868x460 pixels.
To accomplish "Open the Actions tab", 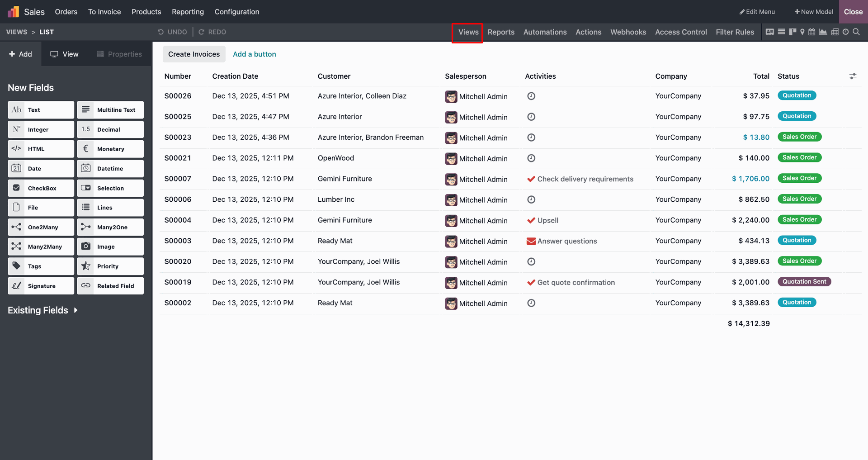I will 588,32.
